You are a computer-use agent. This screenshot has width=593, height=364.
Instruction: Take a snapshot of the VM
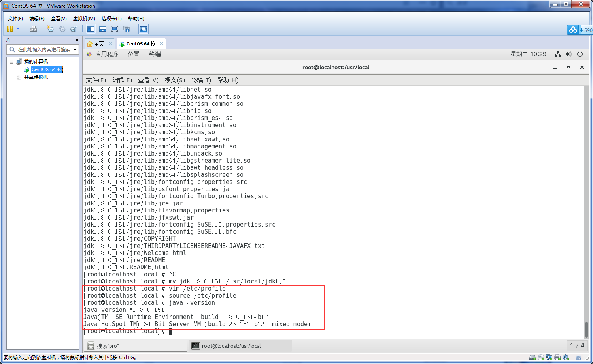pos(50,29)
